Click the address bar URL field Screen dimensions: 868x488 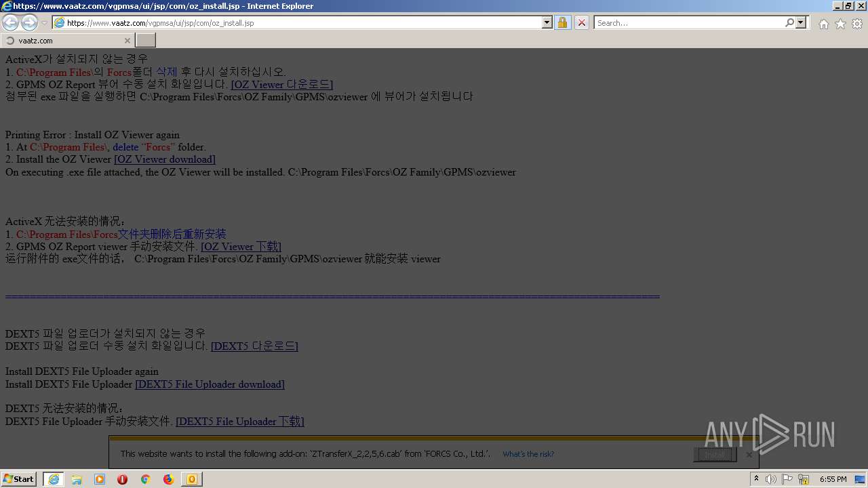pyautogui.click(x=302, y=22)
